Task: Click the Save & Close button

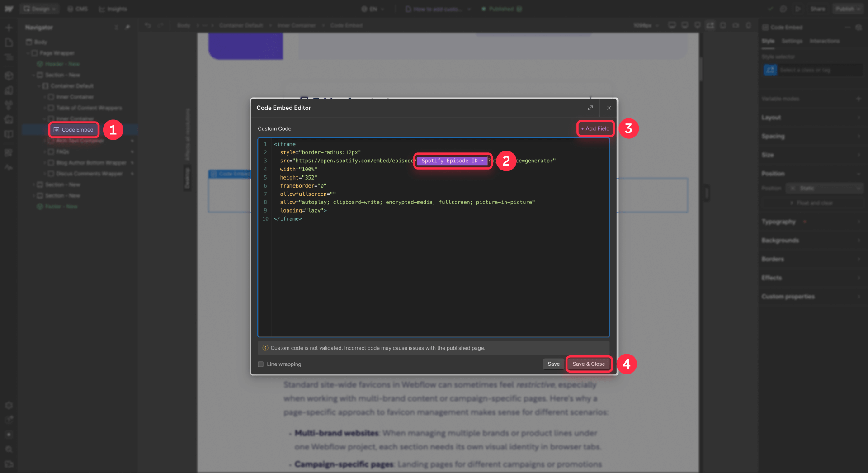Action: 589,364
